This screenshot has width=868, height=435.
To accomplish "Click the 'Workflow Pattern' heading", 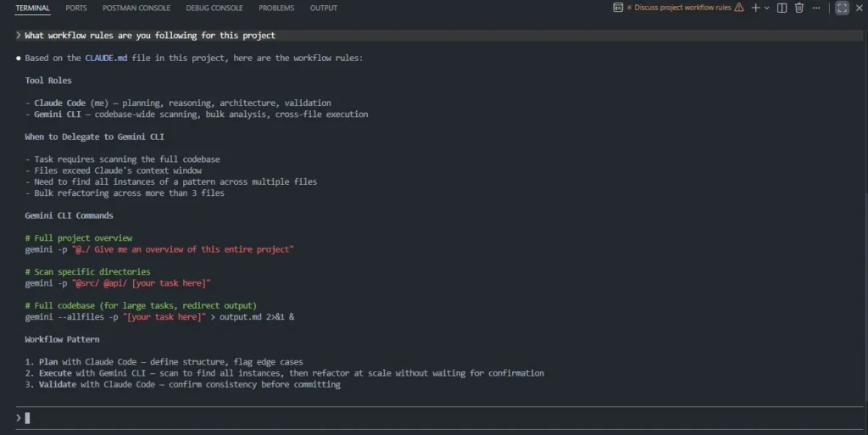I will (x=62, y=339).
